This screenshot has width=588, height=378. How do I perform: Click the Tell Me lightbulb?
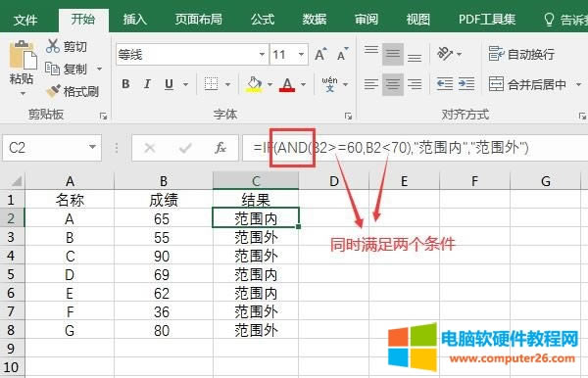[x=549, y=20]
